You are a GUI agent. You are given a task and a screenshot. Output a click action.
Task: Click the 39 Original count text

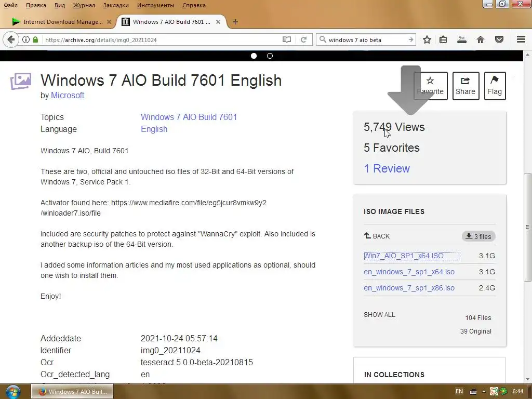click(x=476, y=331)
